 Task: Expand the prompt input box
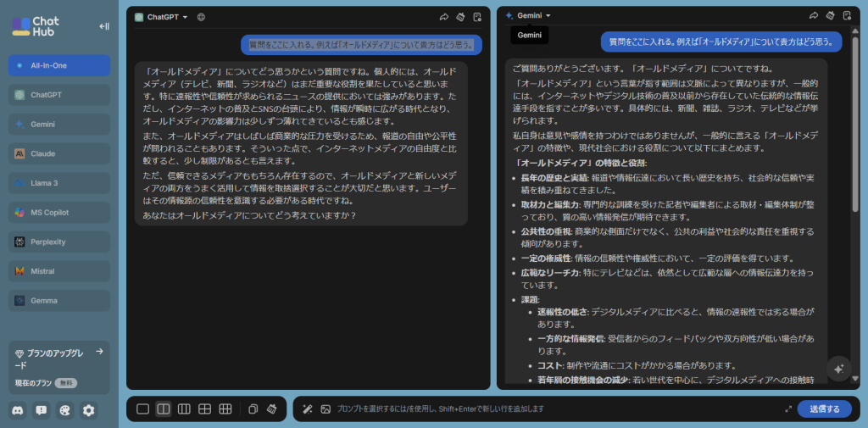click(x=788, y=409)
